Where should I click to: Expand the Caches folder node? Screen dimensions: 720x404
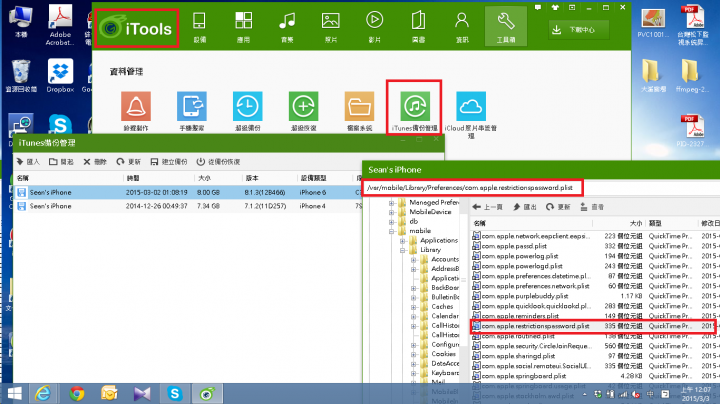pos(414,307)
